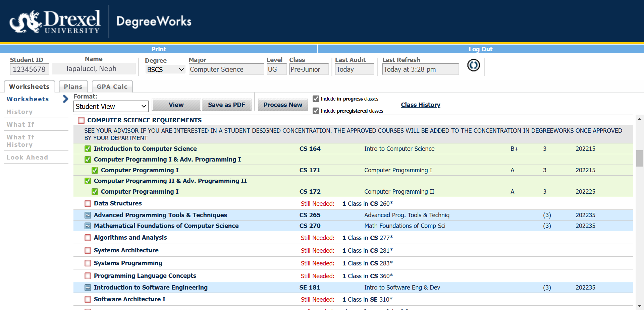Screen dimensions: 644x310
Task: Click the Drexel University dragon logo
Action: point(25,22)
